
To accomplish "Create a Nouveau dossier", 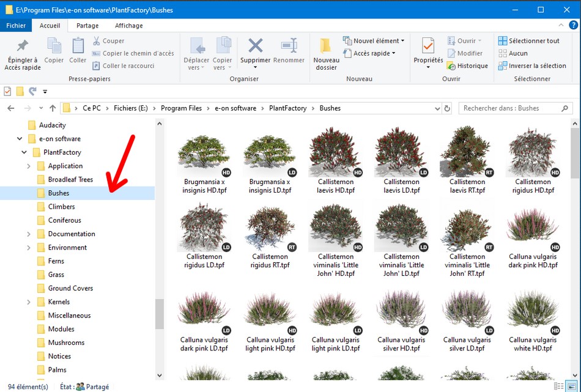I will coord(326,54).
